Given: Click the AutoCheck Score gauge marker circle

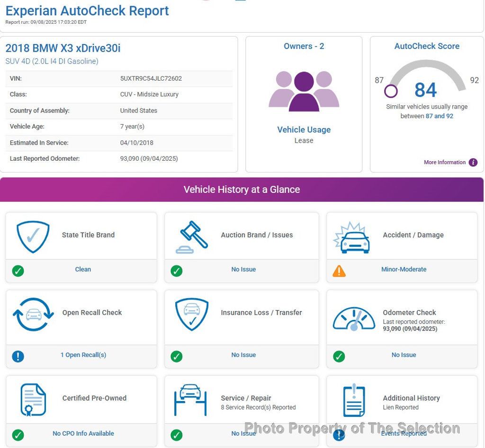Looking at the screenshot, I should pos(391,91).
